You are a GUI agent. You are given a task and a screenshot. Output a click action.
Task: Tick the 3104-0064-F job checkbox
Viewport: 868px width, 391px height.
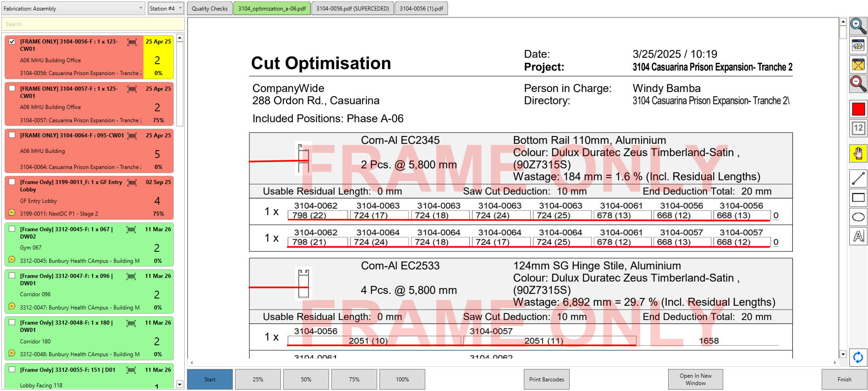[12, 136]
